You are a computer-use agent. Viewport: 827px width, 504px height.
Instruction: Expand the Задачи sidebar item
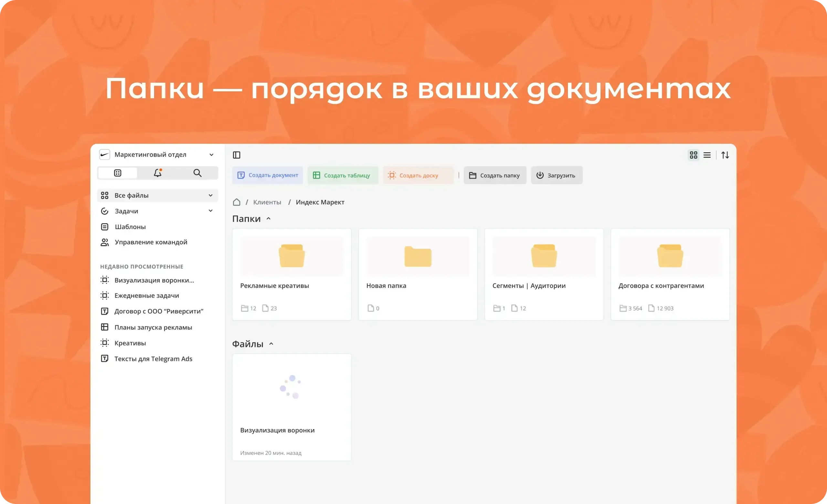point(211,211)
